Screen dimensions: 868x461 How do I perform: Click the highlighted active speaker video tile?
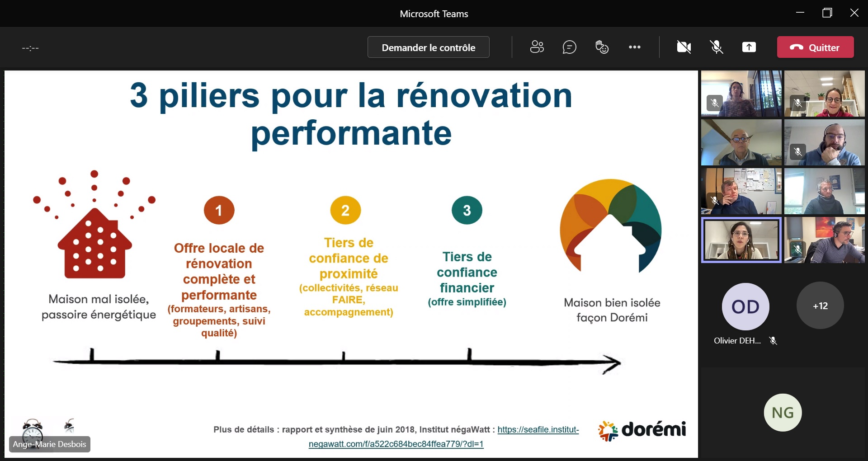coord(741,240)
